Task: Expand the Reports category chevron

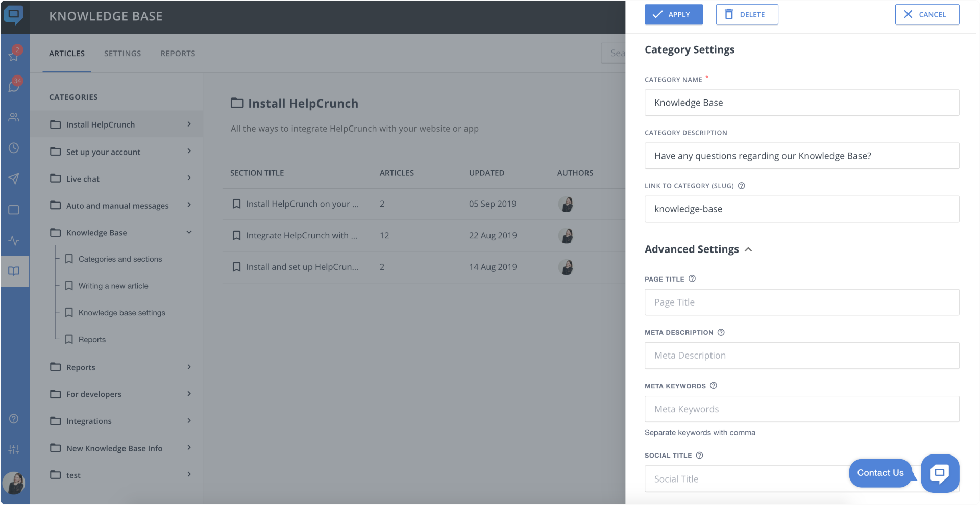Action: click(x=189, y=367)
